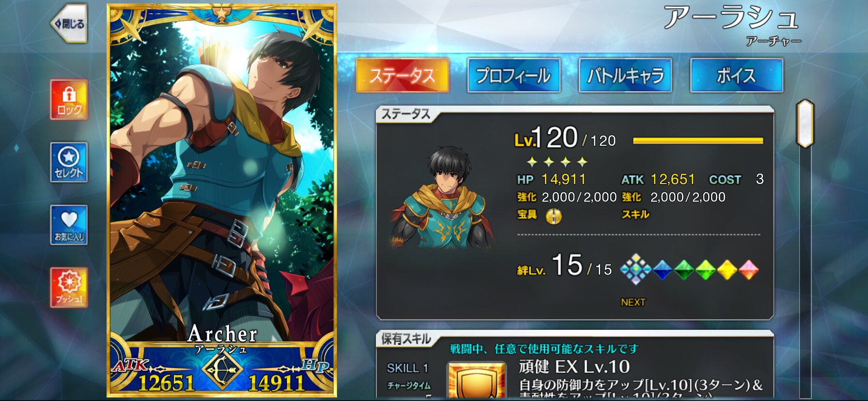The width and height of the screenshot is (868, 401).
Task: Open the ボイス voice tab
Action: 736,76
